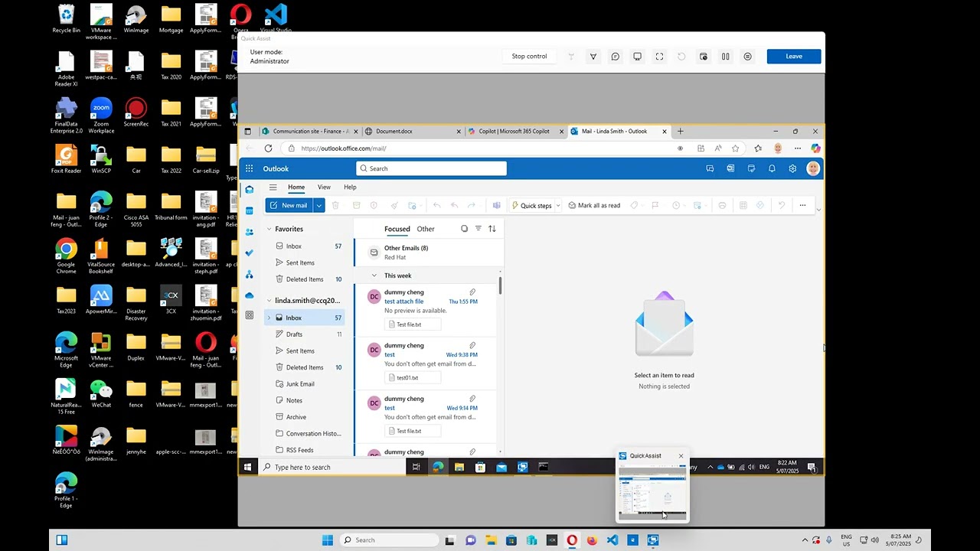Open the Quick Assist chat icon

(615, 57)
